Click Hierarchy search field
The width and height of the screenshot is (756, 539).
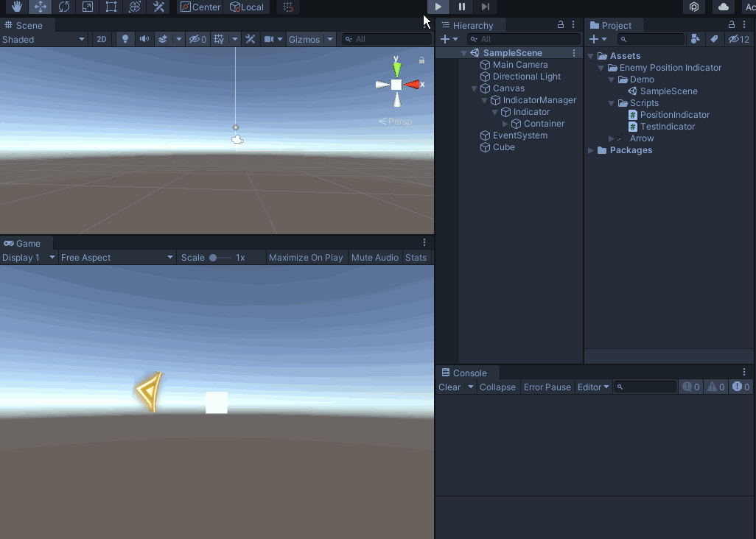tap(523, 39)
